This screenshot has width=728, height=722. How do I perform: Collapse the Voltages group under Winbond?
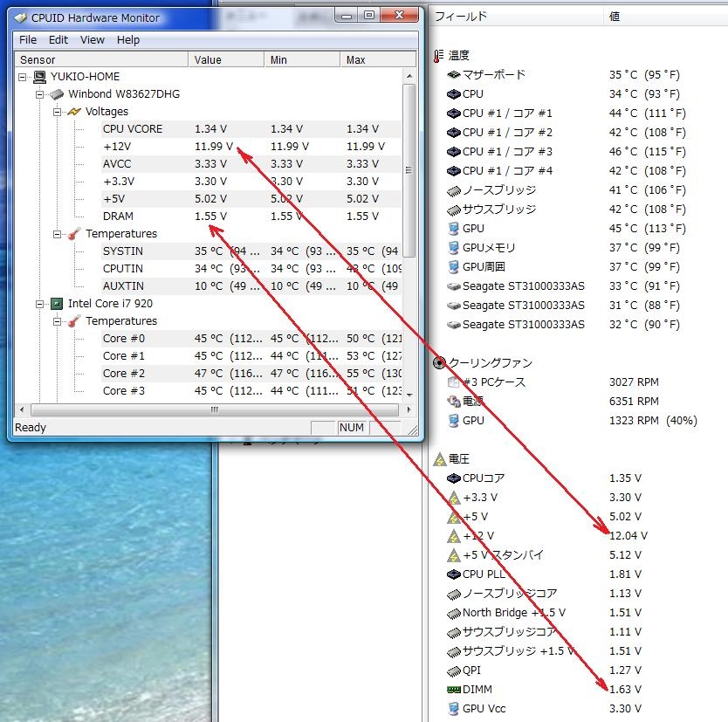click(57, 112)
